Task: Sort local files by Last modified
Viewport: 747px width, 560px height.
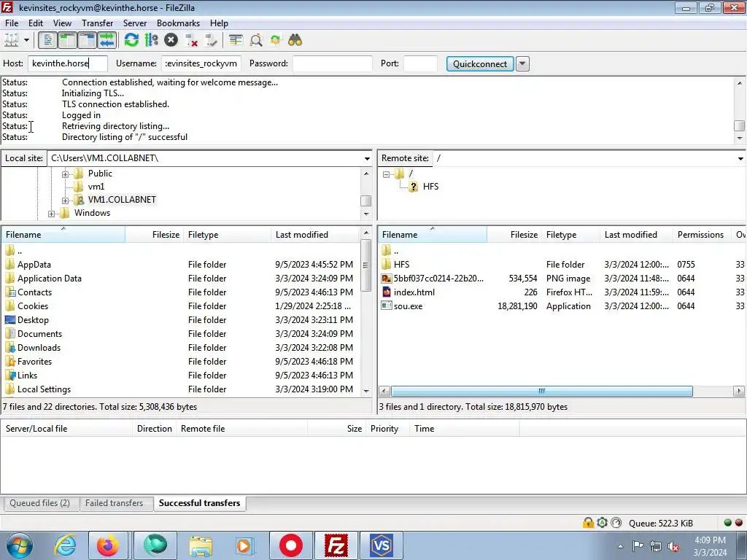Action: coord(315,235)
